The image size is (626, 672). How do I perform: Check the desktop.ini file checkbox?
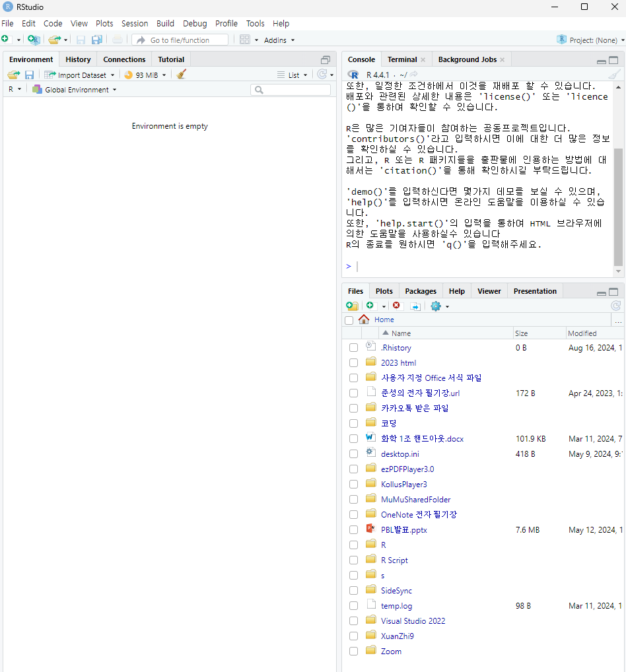(x=353, y=454)
